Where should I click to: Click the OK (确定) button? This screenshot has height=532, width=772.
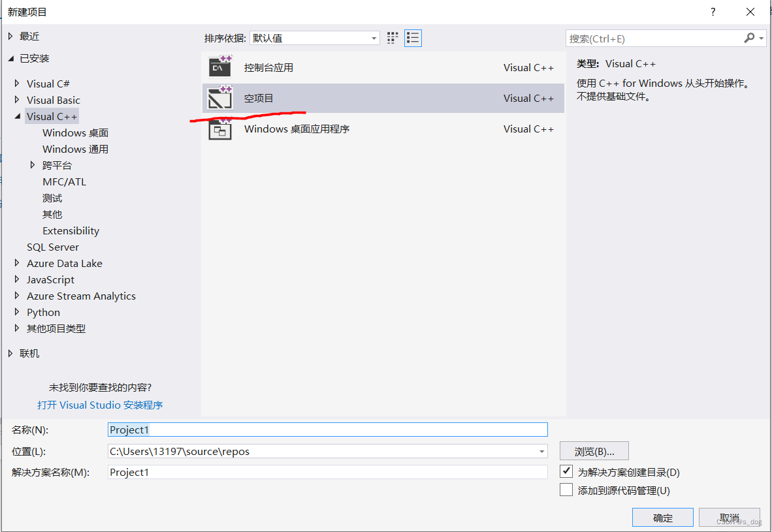click(663, 517)
